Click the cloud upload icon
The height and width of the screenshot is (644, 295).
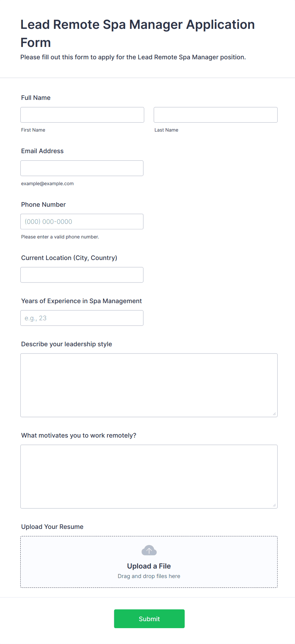[x=149, y=550]
